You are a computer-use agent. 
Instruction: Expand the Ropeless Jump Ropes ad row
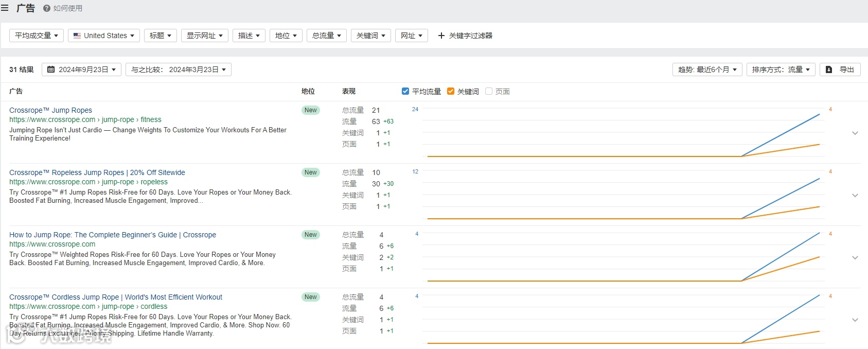(x=855, y=195)
